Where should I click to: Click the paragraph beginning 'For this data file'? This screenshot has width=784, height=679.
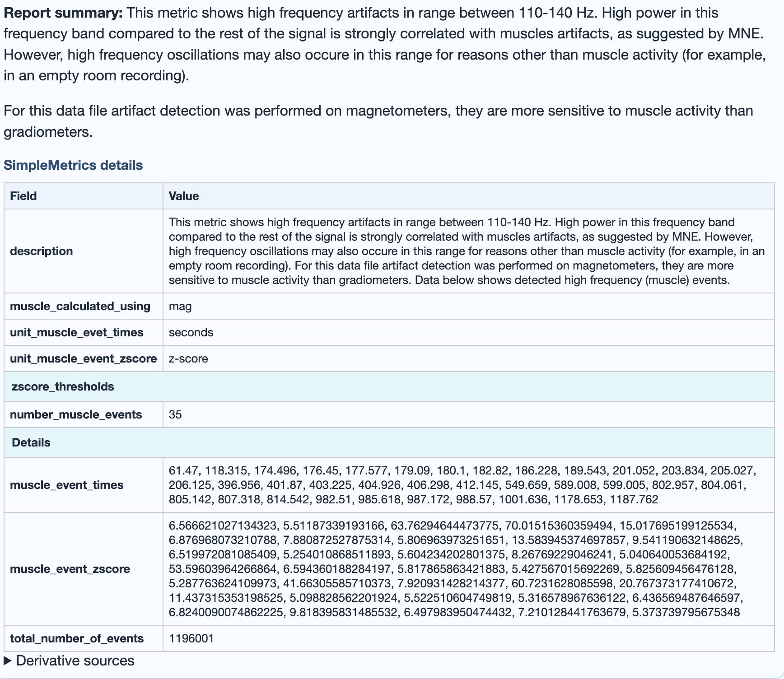click(378, 121)
